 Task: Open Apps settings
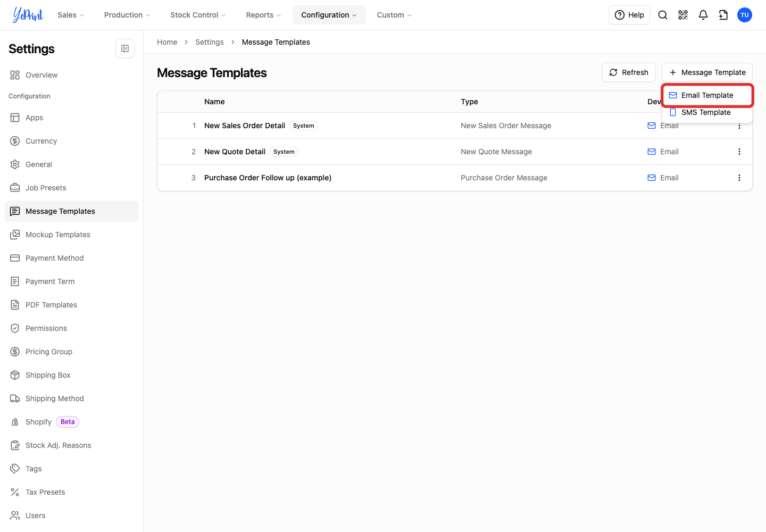tap(71, 118)
